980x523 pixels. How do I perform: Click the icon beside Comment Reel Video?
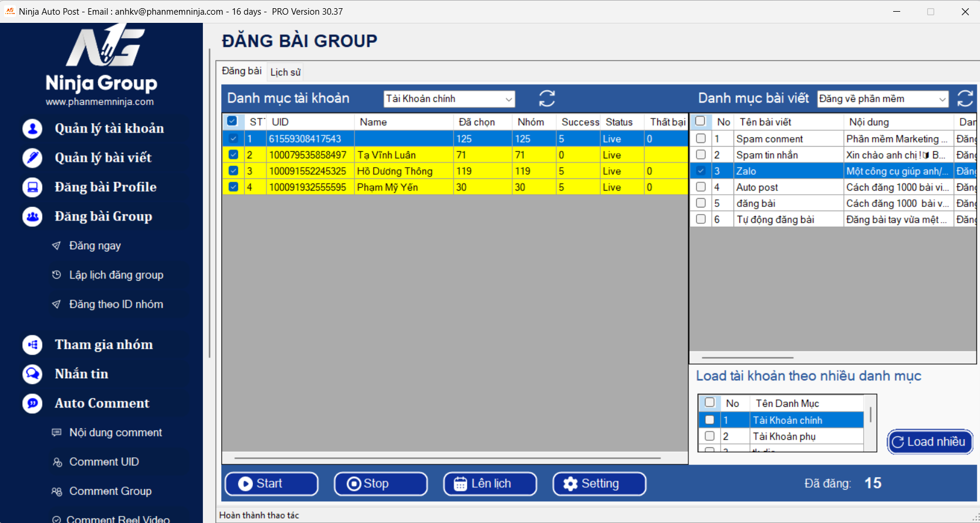tap(56, 519)
